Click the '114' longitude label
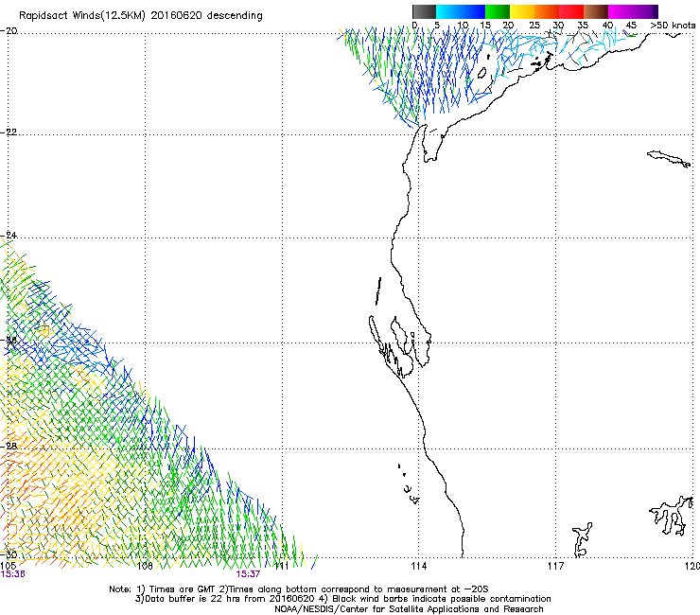This screenshot has width=700, height=615. (x=418, y=566)
